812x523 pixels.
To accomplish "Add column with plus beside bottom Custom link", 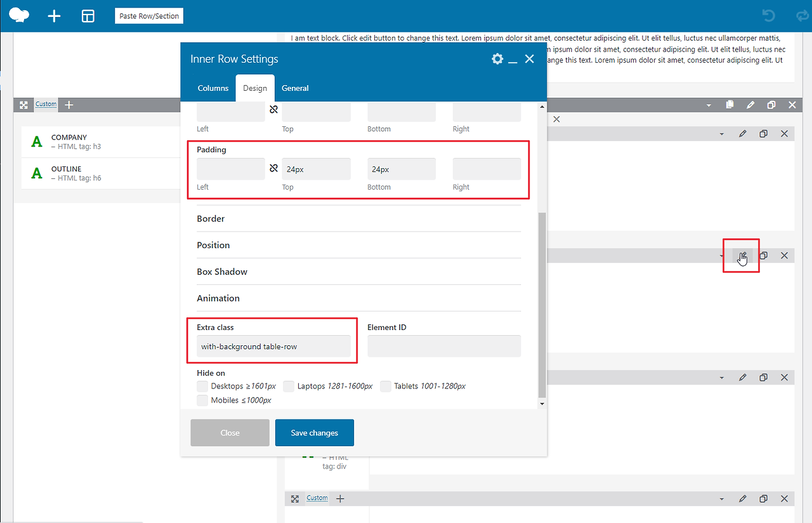I will point(340,499).
